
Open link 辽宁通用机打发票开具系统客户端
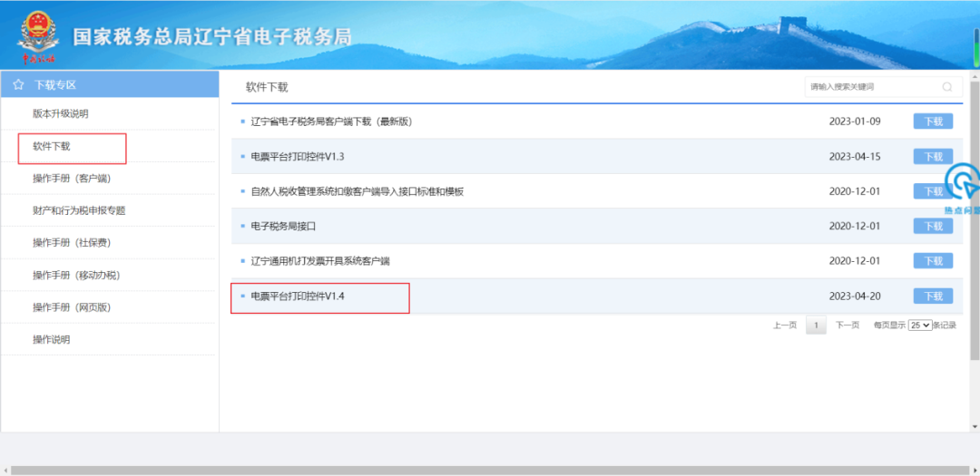320,260
